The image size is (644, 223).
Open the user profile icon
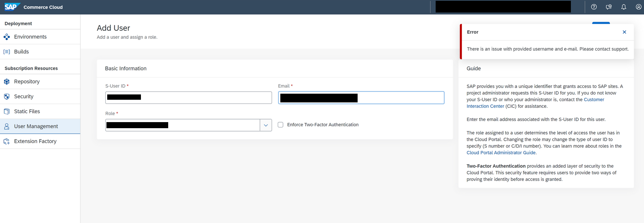[x=639, y=7]
